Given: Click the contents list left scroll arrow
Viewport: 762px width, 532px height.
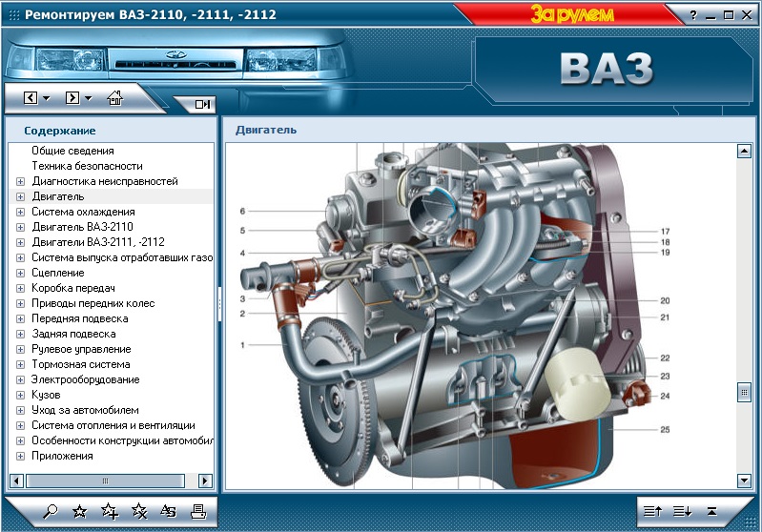Looking at the screenshot, I should [16, 481].
